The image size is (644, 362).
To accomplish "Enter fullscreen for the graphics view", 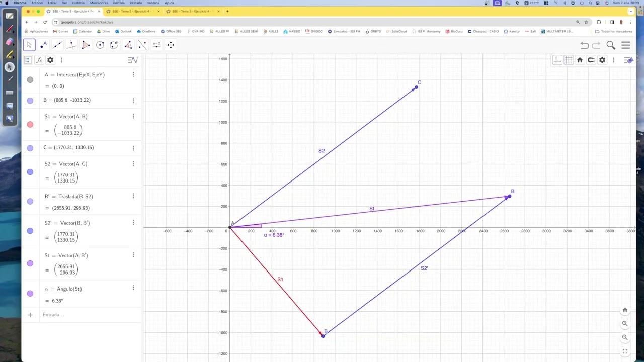I will 625,351.
